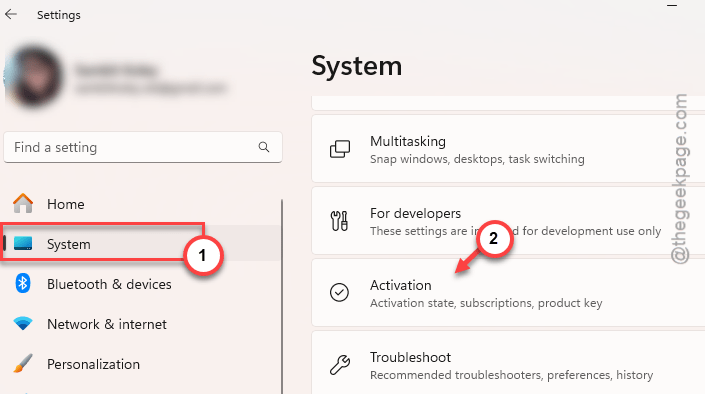Screen dimensions: 705x394
Task: Click the Personalization paintbrush icon
Action: coord(23,363)
